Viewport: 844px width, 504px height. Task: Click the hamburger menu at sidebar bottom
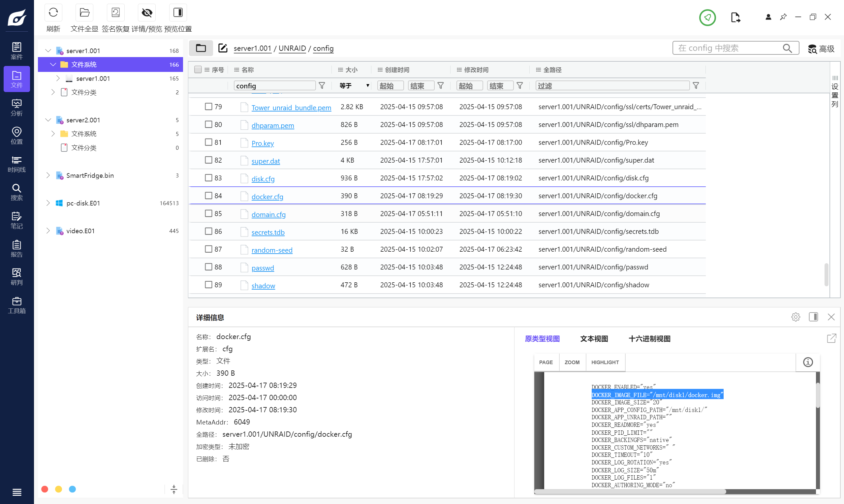tap(16, 492)
